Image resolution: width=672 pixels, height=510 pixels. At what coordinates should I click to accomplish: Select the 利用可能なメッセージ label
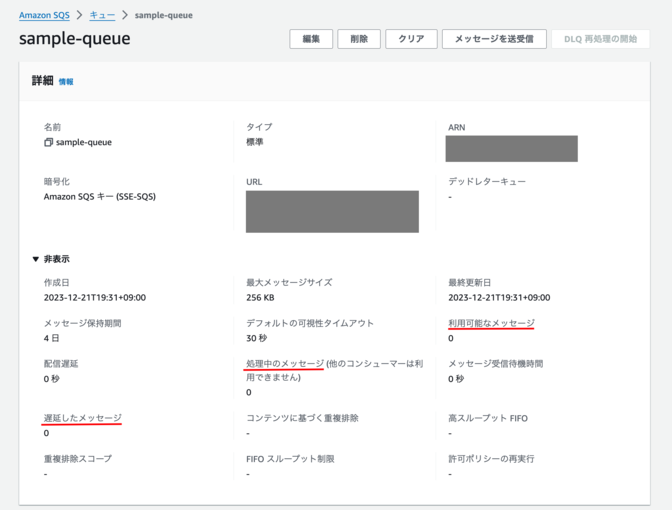coord(491,323)
